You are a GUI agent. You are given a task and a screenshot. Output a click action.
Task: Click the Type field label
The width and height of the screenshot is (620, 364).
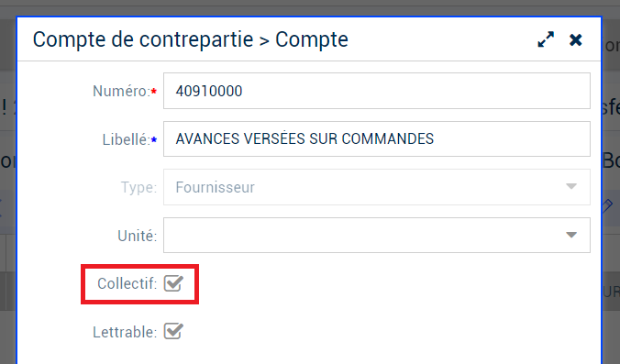tap(138, 187)
